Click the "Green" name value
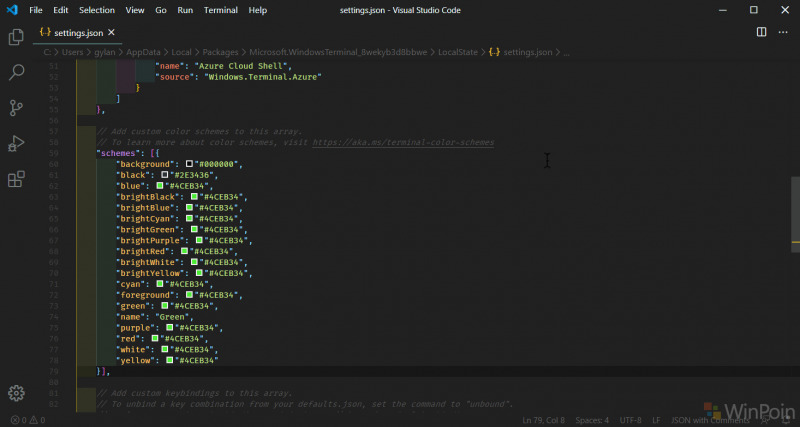 point(171,316)
